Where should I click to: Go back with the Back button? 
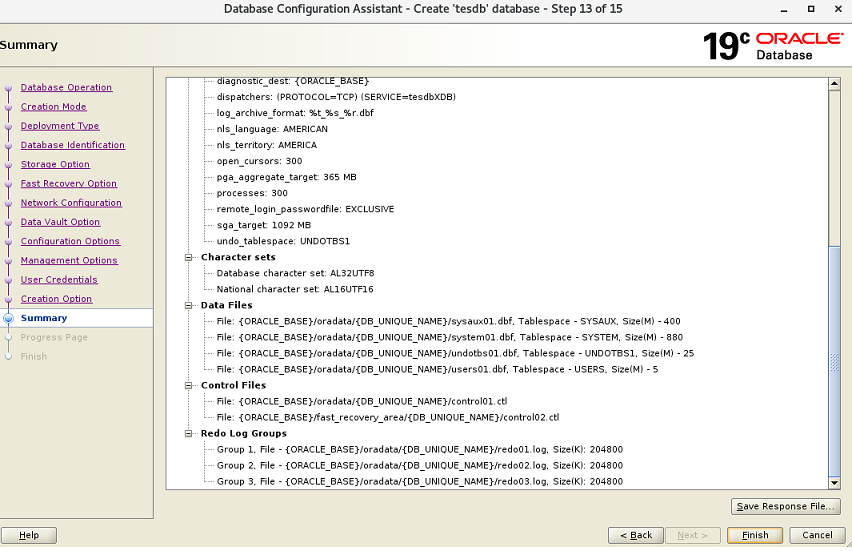[634, 535]
